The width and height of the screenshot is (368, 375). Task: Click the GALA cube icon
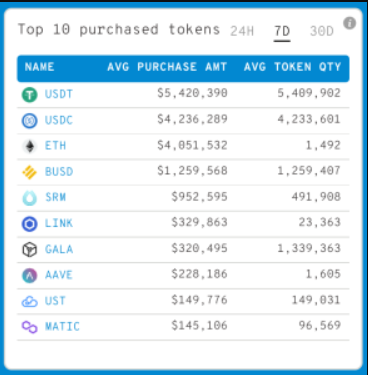tap(30, 250)
